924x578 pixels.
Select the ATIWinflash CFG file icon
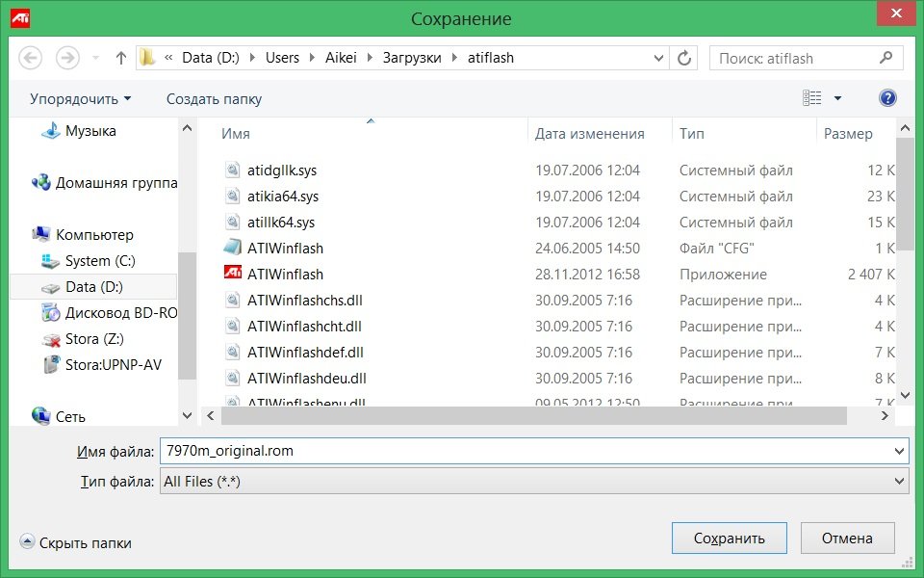coord(233,248)
